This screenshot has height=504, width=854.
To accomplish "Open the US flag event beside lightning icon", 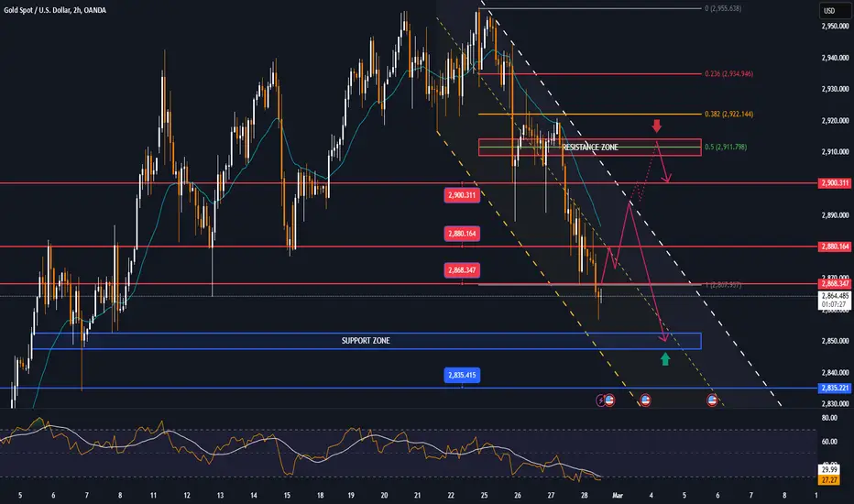I will [609, 400].
